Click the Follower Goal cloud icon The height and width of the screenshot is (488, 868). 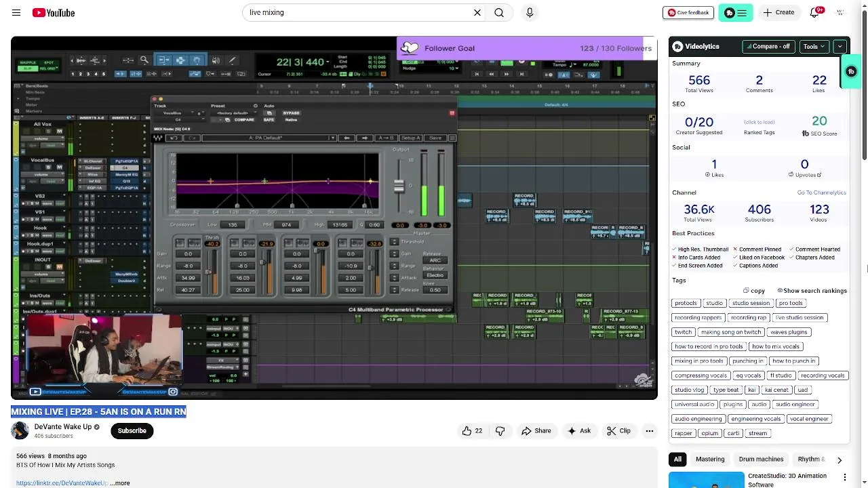click(x=410, y=48)
